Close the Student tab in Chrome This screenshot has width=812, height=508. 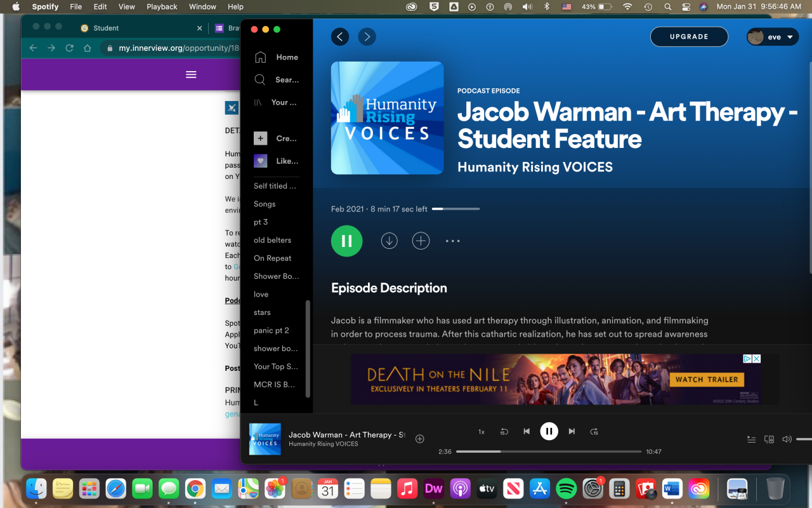click(199, 28)
